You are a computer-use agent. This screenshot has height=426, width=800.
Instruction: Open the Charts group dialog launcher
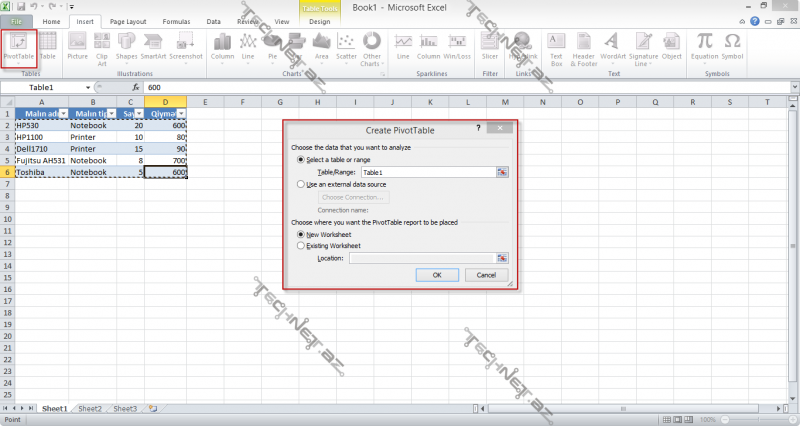tap(382, 74)
